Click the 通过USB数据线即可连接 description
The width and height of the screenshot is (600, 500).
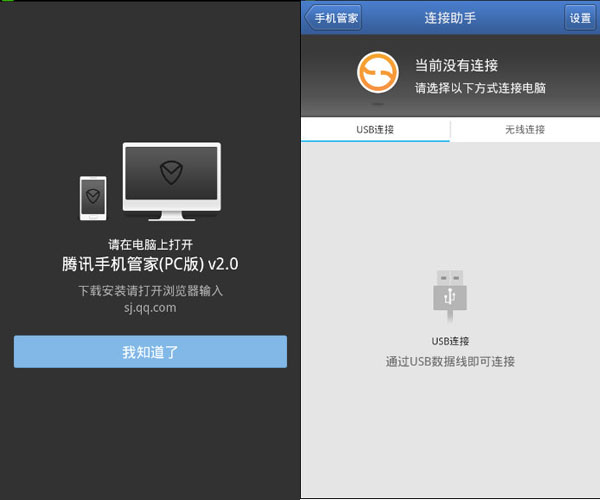click(450, 361)
